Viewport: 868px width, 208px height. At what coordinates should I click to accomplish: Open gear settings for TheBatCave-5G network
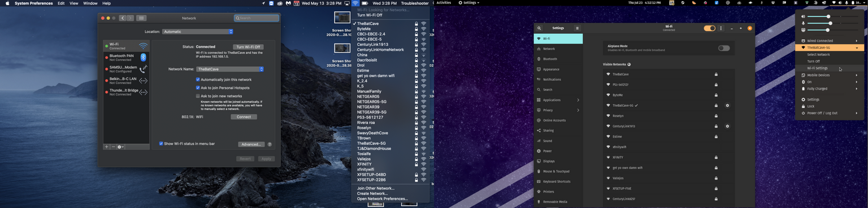[727, 105]
